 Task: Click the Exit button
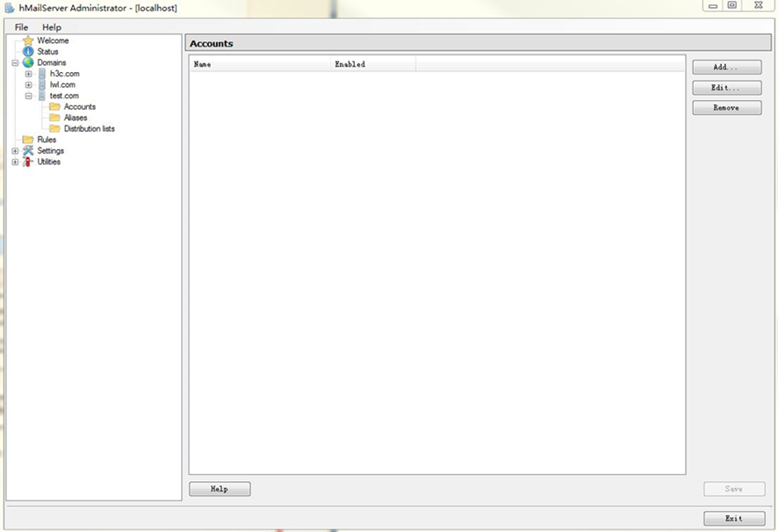734,518
